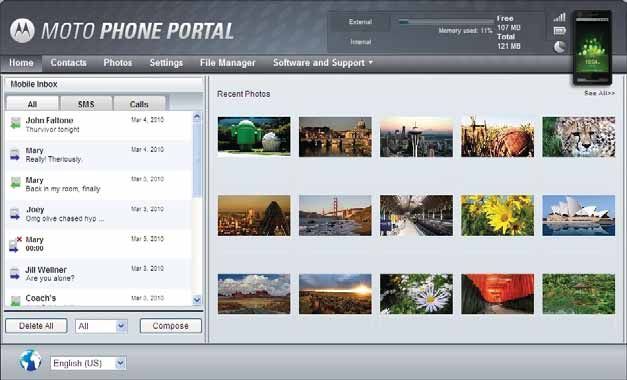Click the See All photos link
The width and height of the screenshot is (627, 380).
point(599,93)
